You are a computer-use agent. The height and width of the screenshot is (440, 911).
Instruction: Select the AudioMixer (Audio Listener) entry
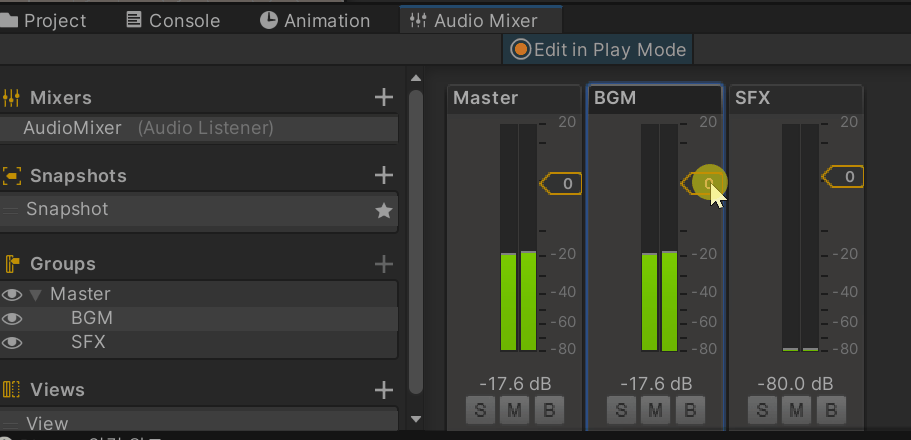coord(199,128)
